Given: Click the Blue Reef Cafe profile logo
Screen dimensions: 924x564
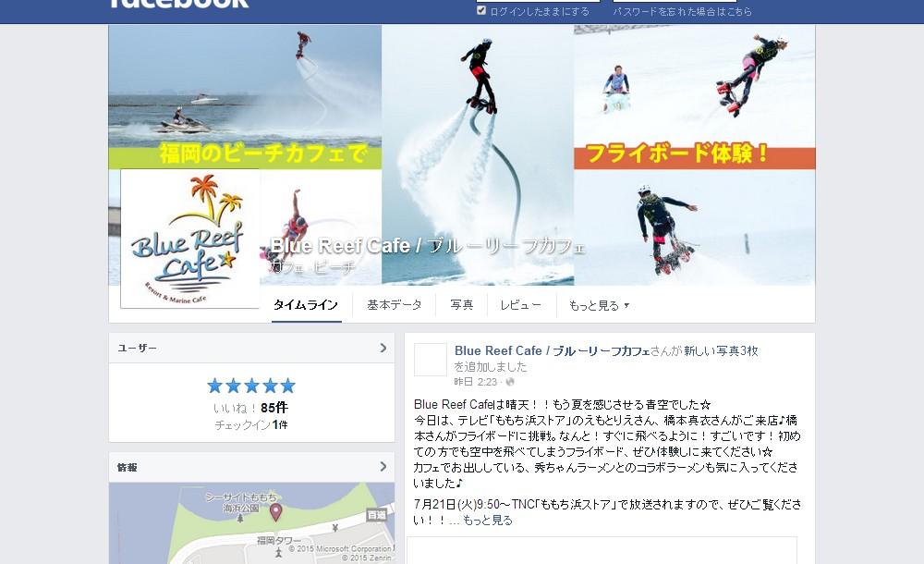Looking at the screenshot, I should click(189, 239).
